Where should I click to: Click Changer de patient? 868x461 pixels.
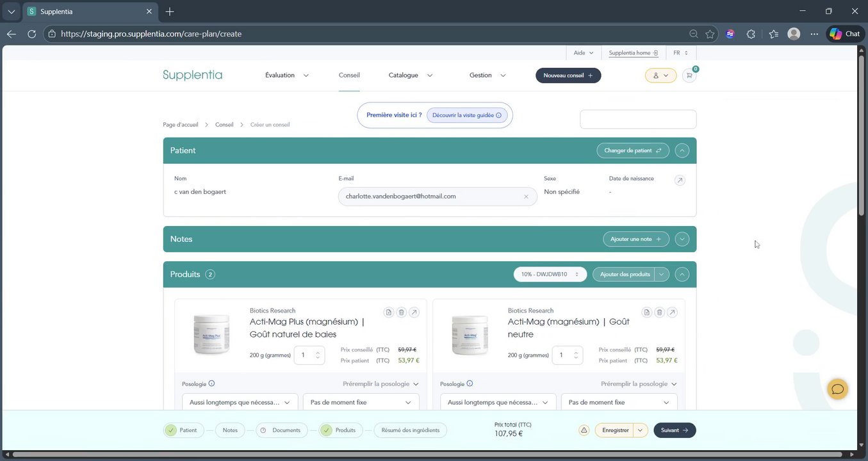(633, 150)
